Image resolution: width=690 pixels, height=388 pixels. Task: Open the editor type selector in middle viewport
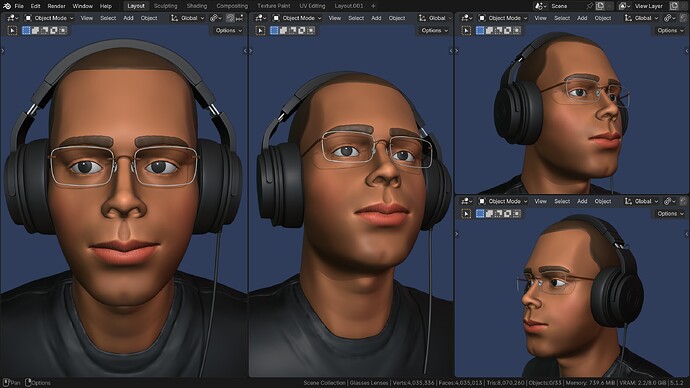click(x=261, y=18)
